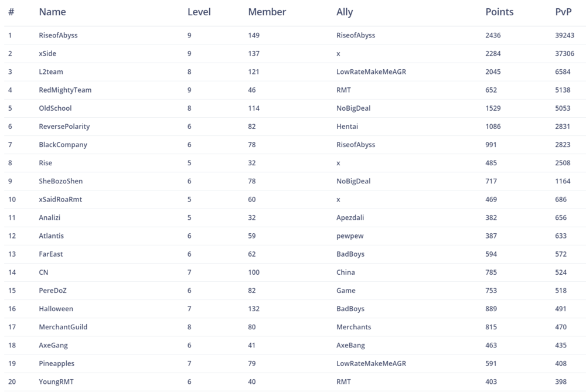The image size is (586, 392).
Task: Click the OldSchool clan name
Action: (x=55, y=108)
